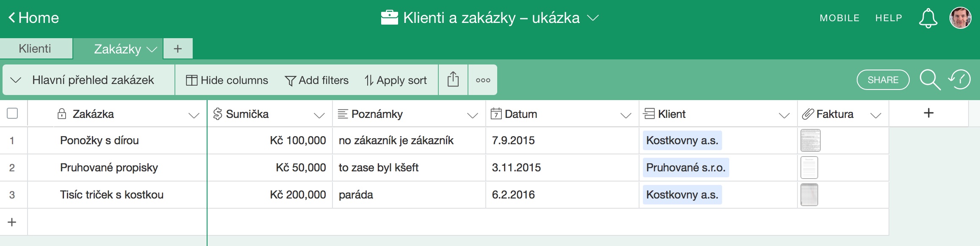The height and width of the screenshot is (246, 980).
Task: Open the Datum column menu arrow
Action: pos(626,115)
